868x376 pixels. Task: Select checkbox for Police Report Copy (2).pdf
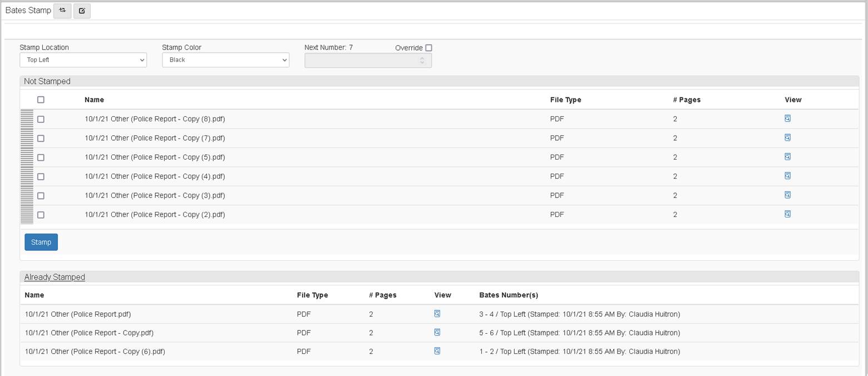click(x=41, y=215)
